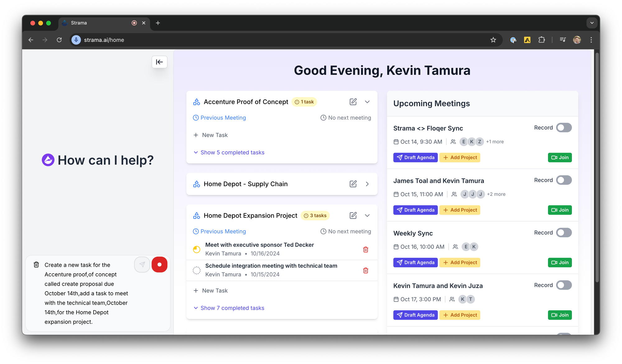Enable Record for the Strama <> Floqer Sync meeting
622x364 pixels.
[564, 127]
